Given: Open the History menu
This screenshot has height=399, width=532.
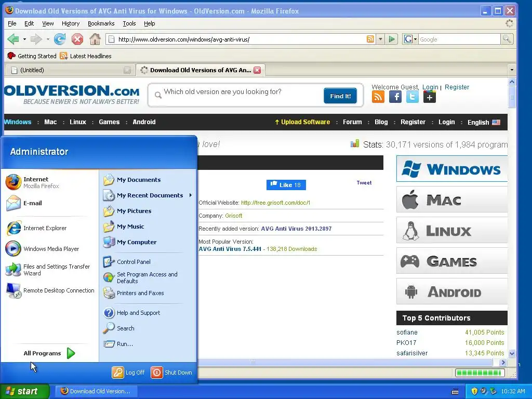Looking at the screenshot, I should tap(71, 23).
